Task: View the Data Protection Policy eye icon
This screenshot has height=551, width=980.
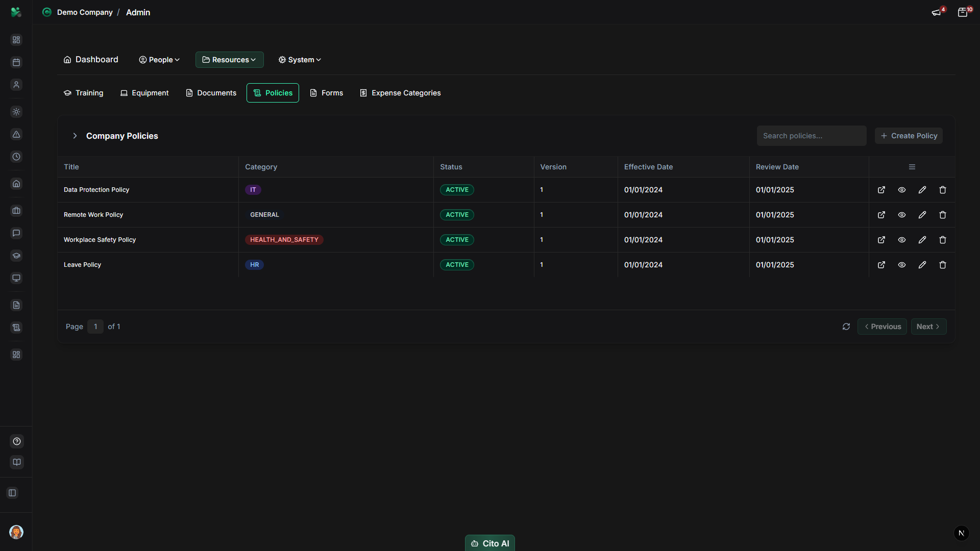Action: tap(902, 190)
